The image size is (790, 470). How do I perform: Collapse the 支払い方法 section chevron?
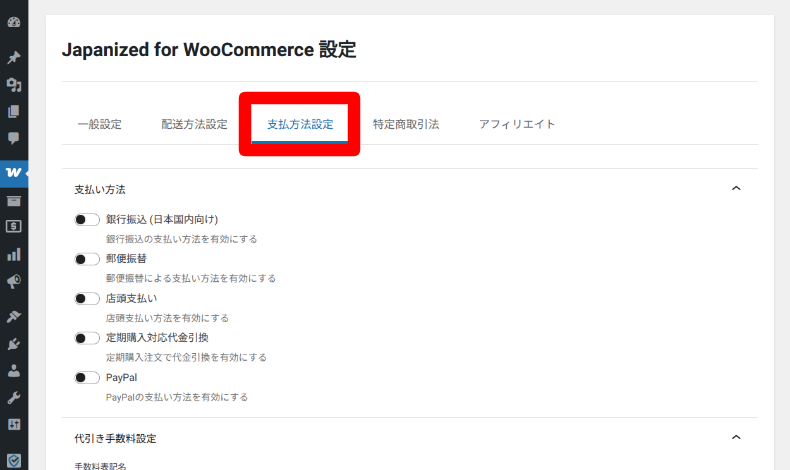[736, 188]
